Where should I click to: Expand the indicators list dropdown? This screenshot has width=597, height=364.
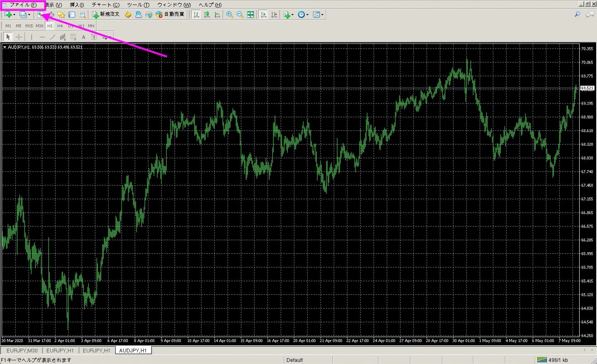292,15
